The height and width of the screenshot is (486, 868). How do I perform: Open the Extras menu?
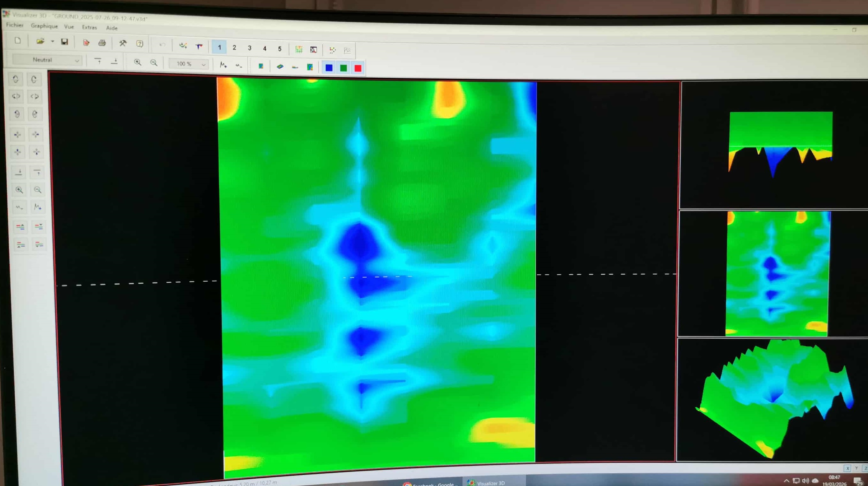tap(89, 27)
